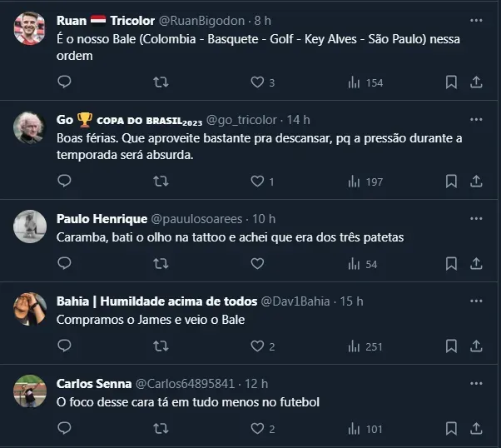Open more options on Ruan Tricolor's tweet
501x448 pixels.
click(x=476, y=19)
